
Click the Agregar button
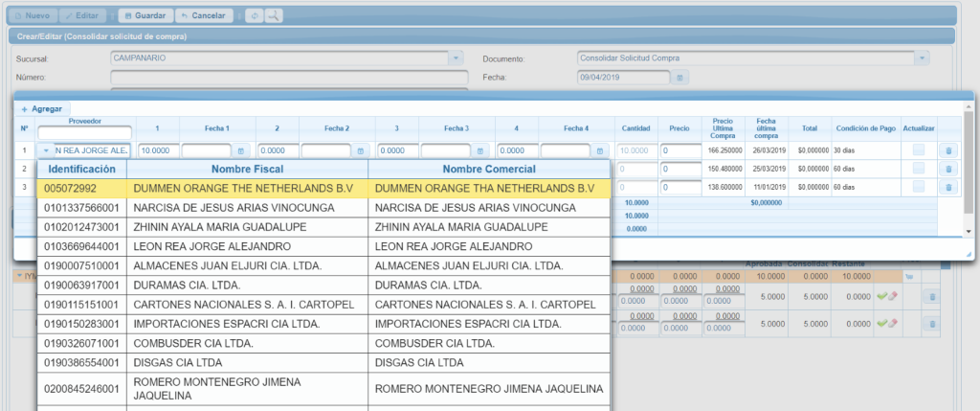point(42,108)
